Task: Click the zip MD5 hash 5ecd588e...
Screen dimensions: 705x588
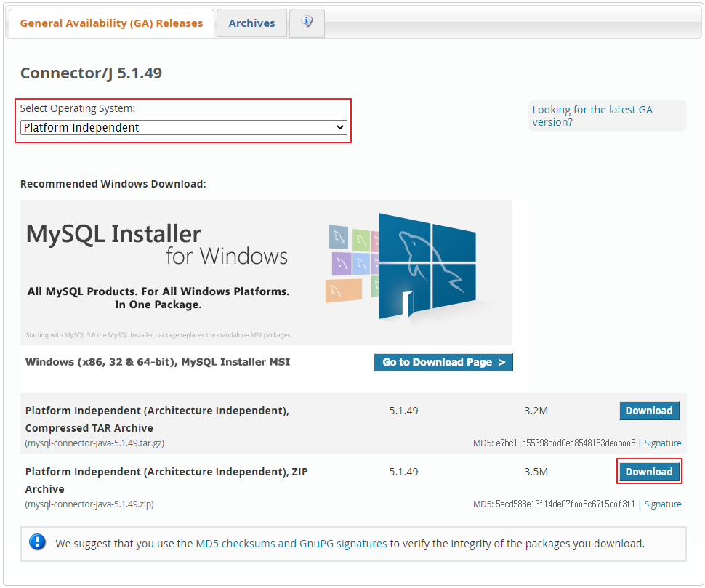Action: 565,504
